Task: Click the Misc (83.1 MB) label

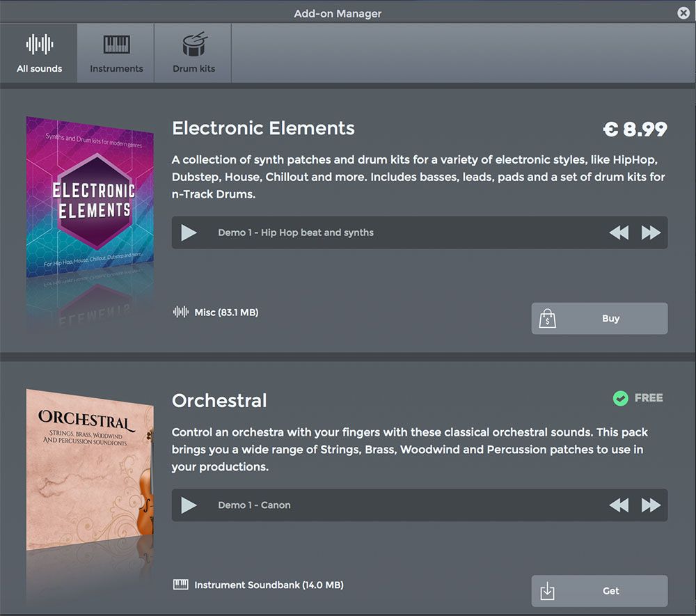Action: [x=226, y=313]
